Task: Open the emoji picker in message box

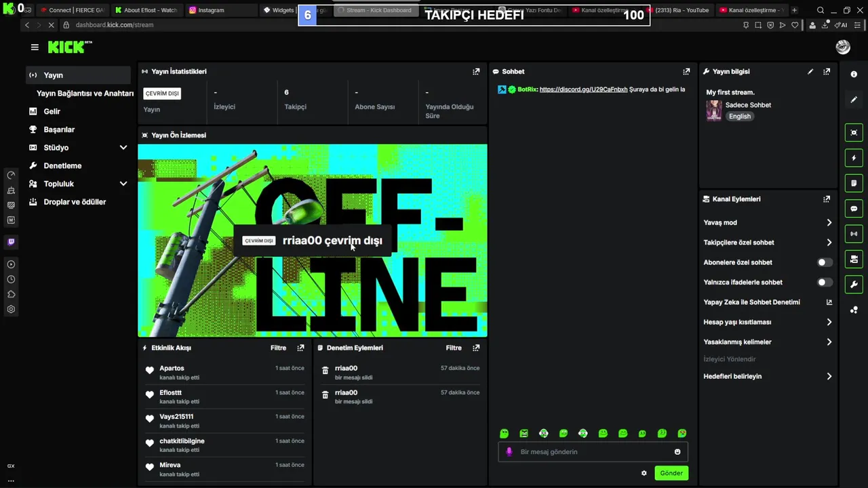Action: pyautogui.click(x=677, y=452)
